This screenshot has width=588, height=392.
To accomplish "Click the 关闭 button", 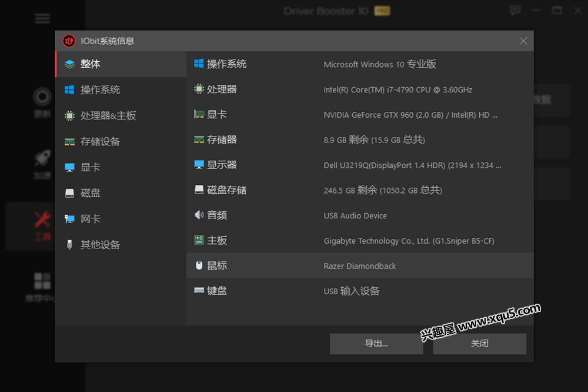I will (480, 344).
